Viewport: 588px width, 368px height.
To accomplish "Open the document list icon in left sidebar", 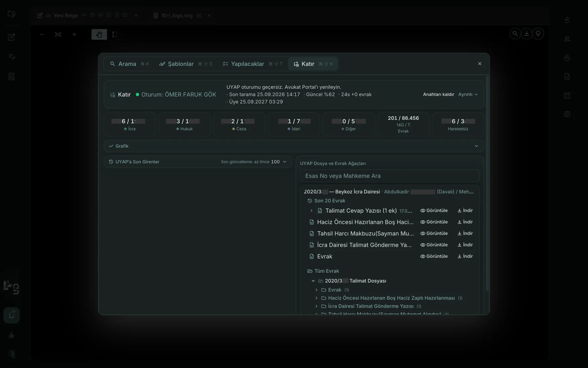I will (11, 77).
